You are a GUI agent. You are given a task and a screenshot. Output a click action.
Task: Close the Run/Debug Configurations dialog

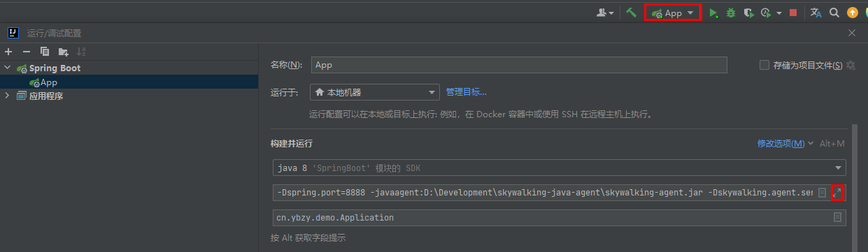(852, 33)
